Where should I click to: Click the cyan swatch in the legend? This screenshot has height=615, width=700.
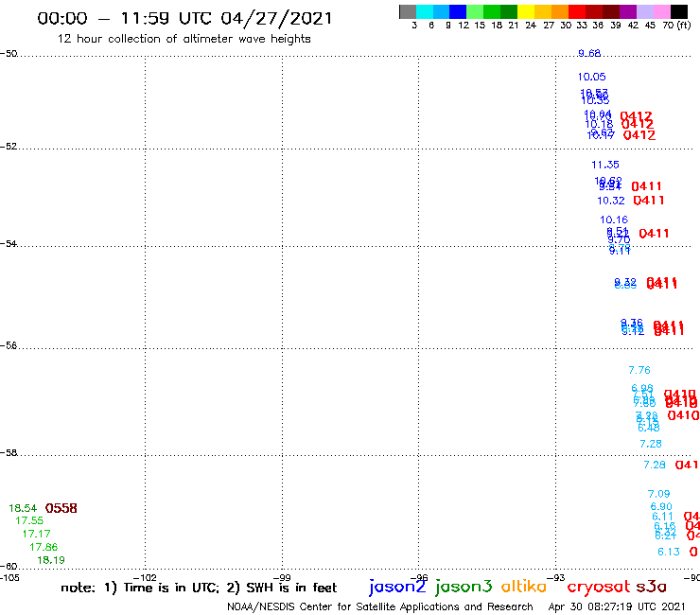point(425,11)
